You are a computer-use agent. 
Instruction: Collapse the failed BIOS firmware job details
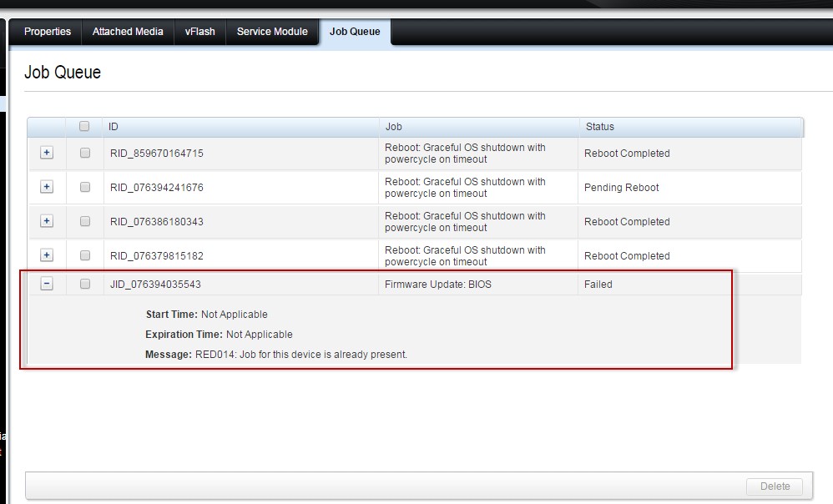[x=46, y=283]
